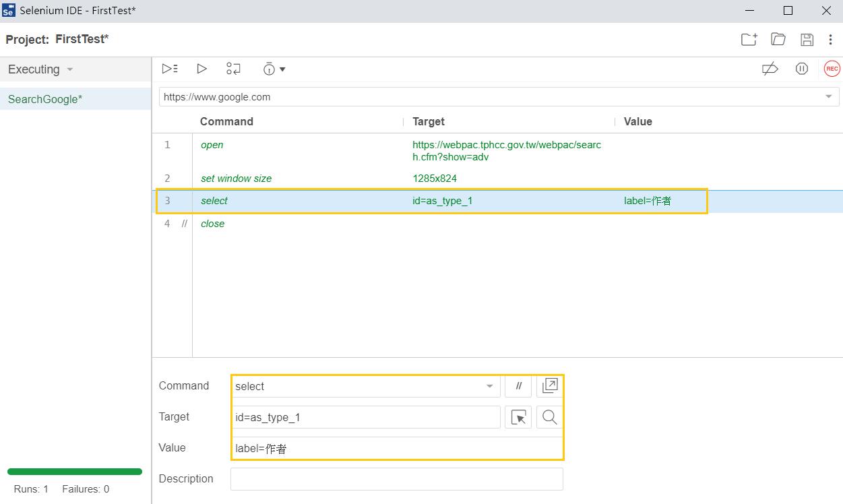
Task: Click the 1285x824 target cell
Action: click(435, 179)
